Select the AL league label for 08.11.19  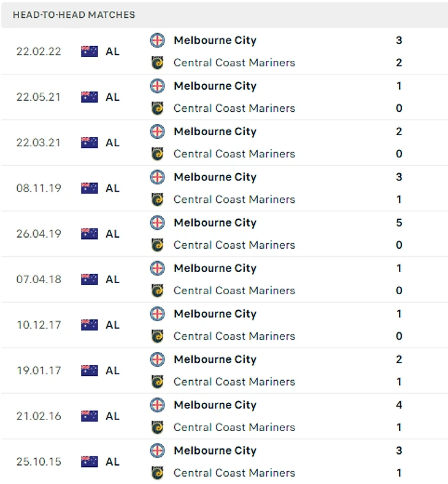[112, 188]
